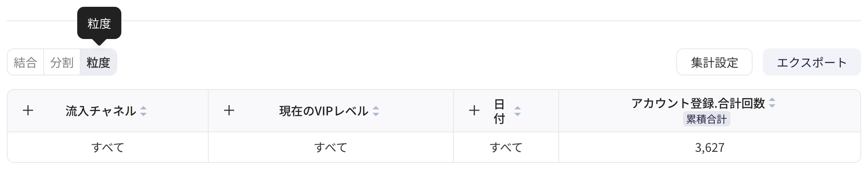868x190 pixels.
Task: Select the 粒度 mode segment
Action: (x=98, y=62)
